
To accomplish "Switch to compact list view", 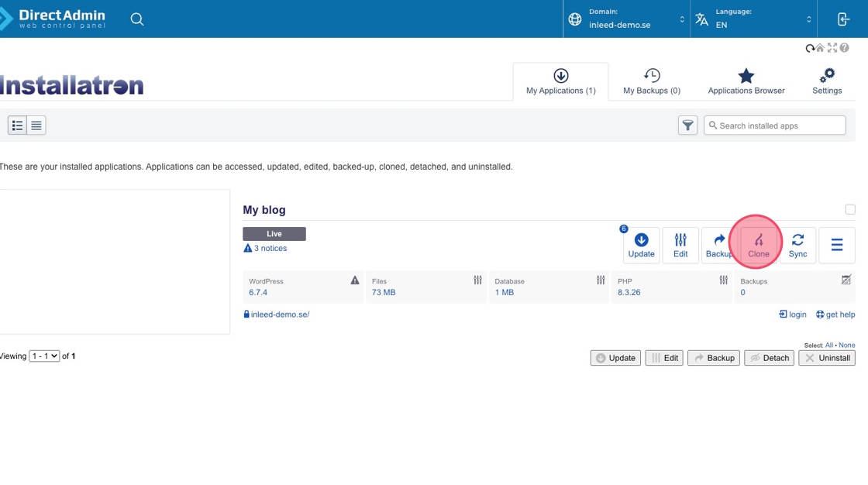I will pyautogui.click(x=36, y=126).
